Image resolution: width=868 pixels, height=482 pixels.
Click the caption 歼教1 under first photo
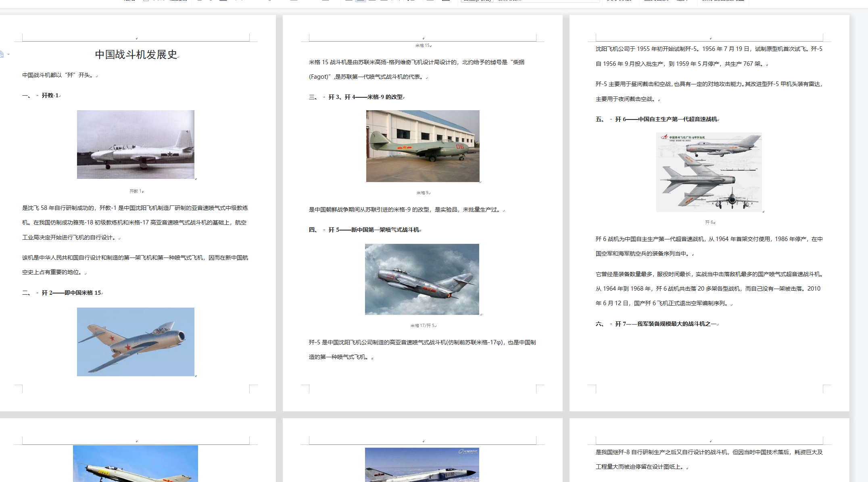coord(136,191)
